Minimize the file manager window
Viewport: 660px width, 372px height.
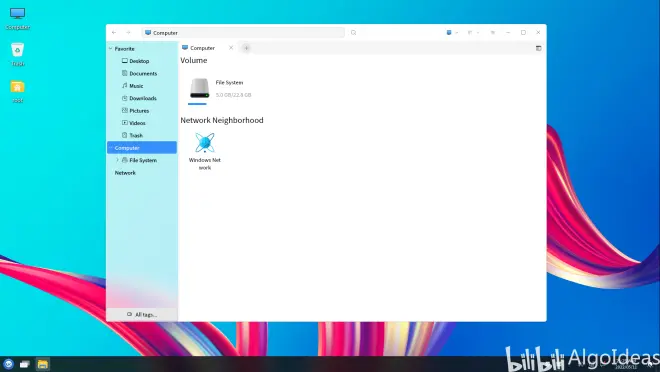(x=508, y=32)
